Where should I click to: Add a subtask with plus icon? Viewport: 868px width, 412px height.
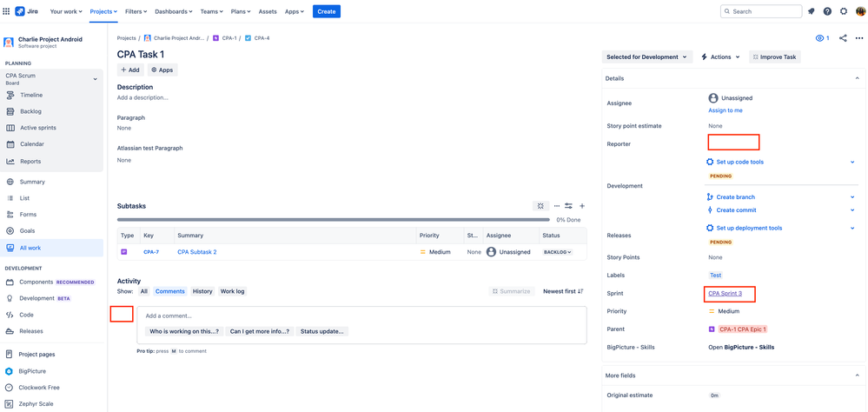point(582,206)
